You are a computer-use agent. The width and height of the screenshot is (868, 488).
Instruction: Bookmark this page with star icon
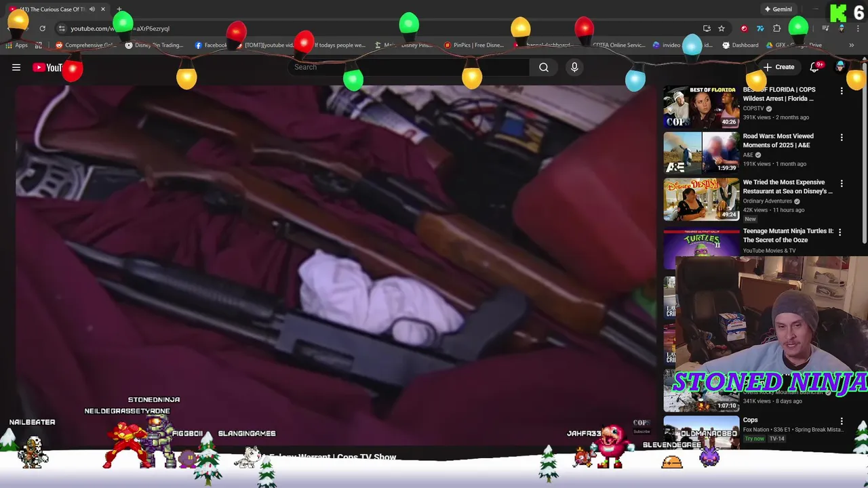coord(722,28)
